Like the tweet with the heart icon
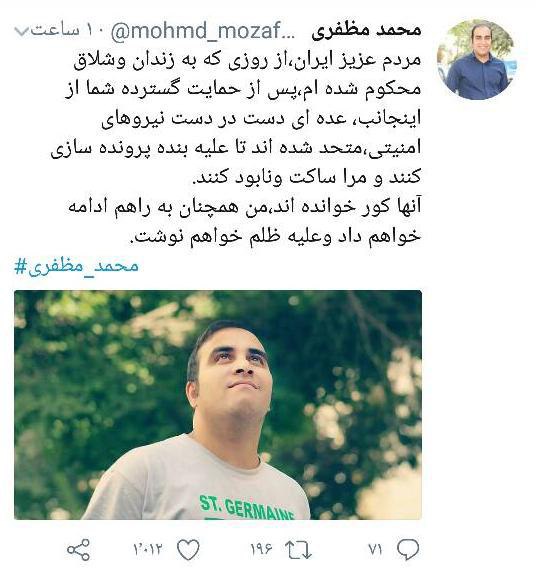 pos(188,550)
